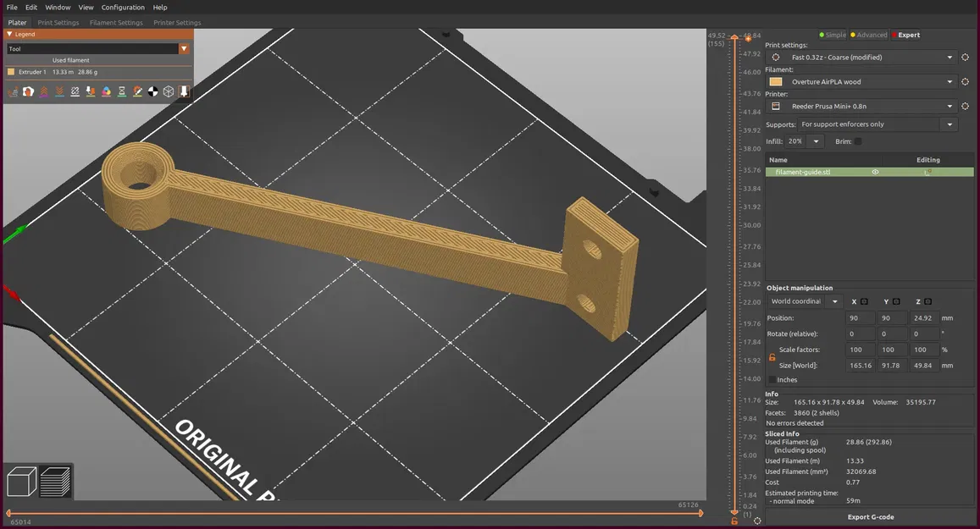Click Export G-code button
The image size is (980, 529).
tap(870, 517)
